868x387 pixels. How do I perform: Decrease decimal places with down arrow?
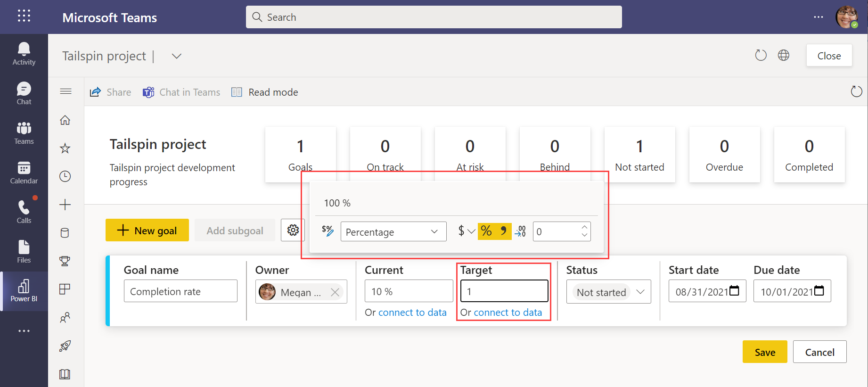(x=584, y=235)
